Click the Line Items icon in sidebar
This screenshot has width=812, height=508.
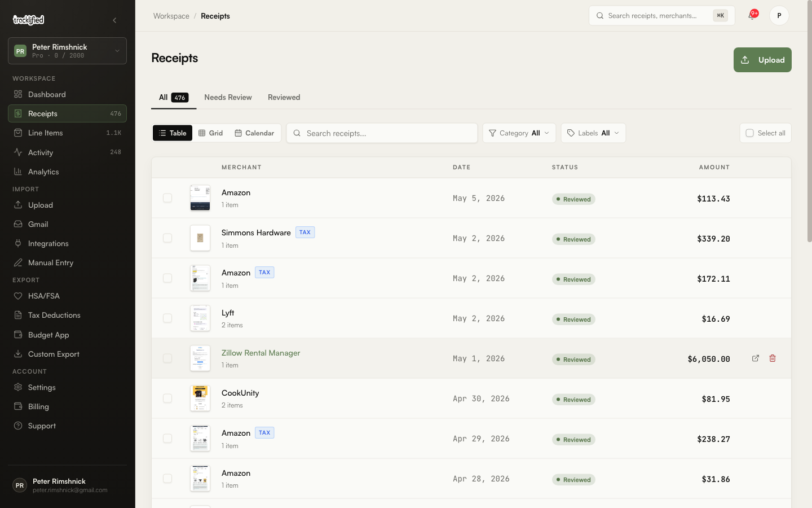point(18,133)
